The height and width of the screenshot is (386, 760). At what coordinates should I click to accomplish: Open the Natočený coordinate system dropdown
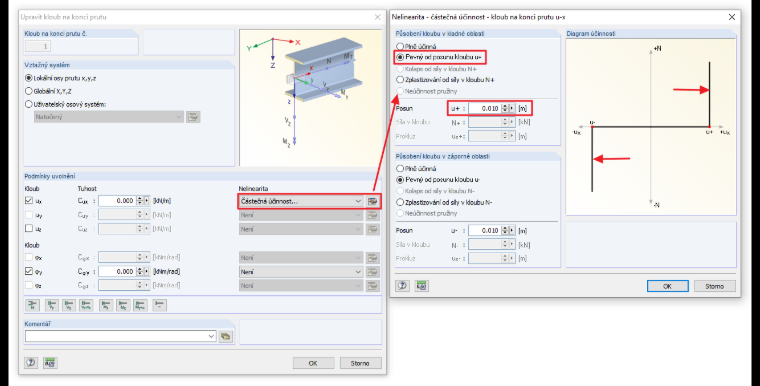[x=109, y=117]
